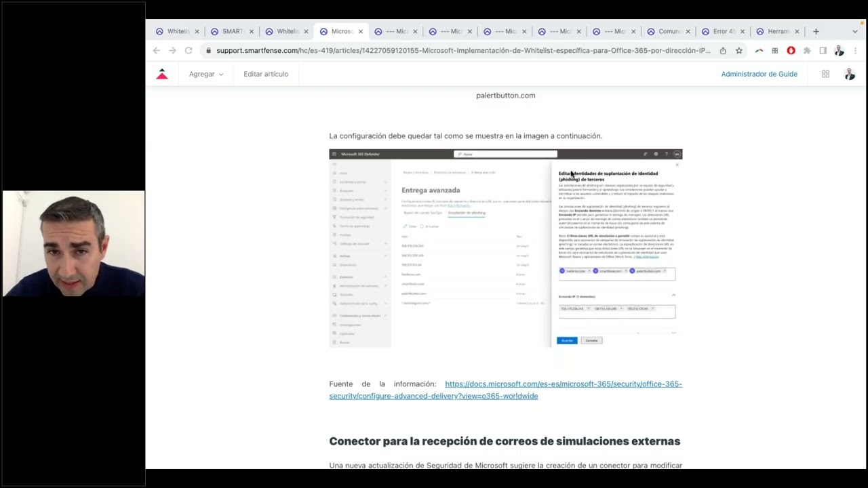This screenshot has width=868, height=488.
Task: Click the padlock site info icon
Action: tap(209, 51)
